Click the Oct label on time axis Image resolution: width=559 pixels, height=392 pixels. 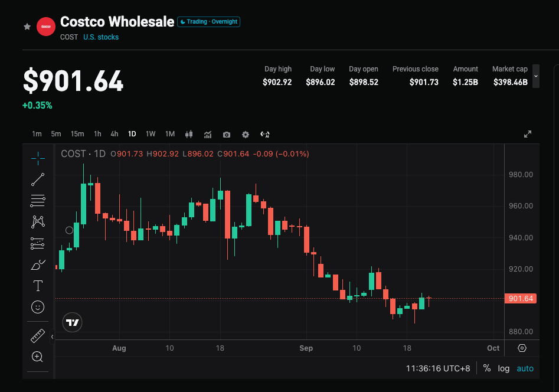[x=493, y=348]
